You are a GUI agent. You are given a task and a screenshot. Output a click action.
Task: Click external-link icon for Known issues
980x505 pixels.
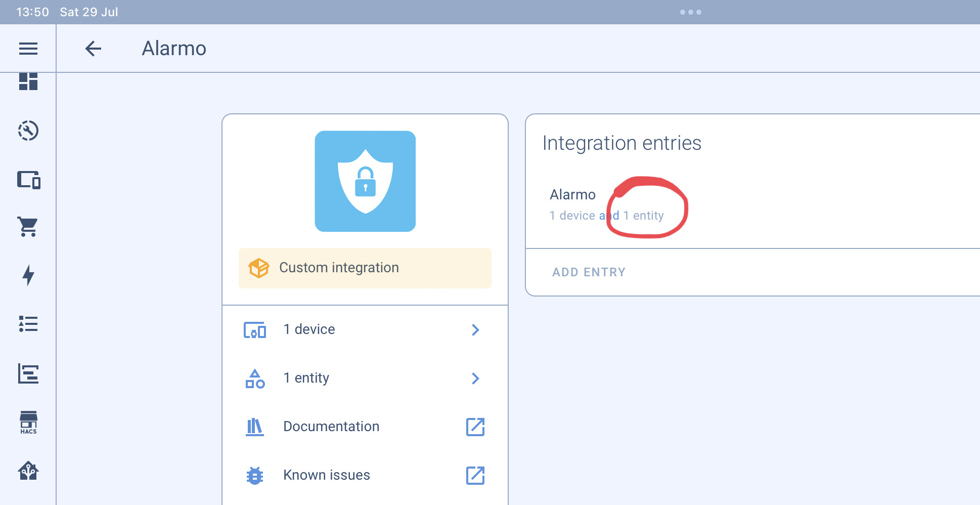click(475, 476)
